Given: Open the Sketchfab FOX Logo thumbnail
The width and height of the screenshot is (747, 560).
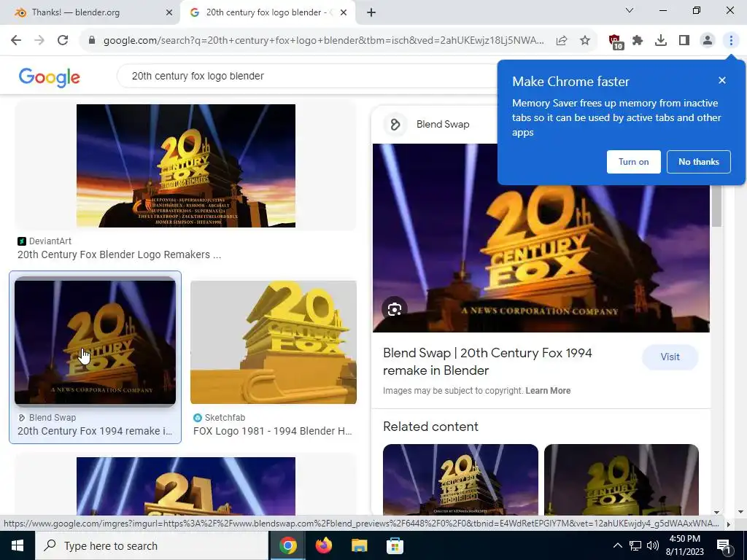Looking at the screenshot, I should (274, 342).
